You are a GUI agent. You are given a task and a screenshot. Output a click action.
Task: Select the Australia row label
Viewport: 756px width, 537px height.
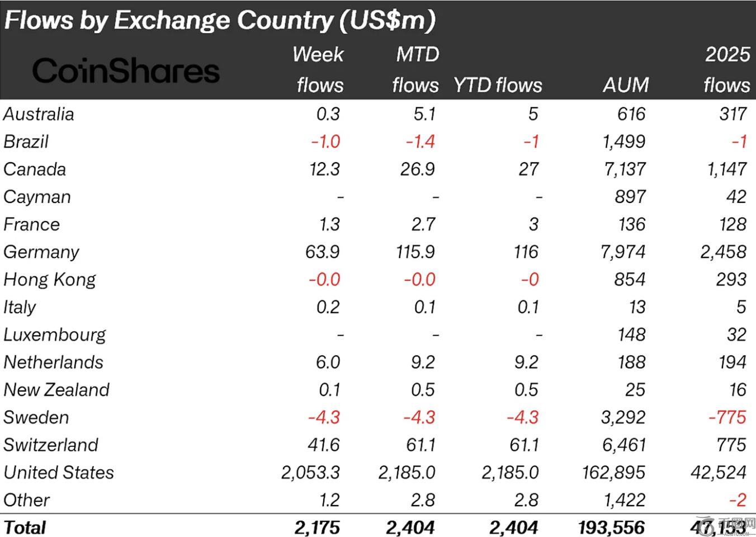pos(39,114)
